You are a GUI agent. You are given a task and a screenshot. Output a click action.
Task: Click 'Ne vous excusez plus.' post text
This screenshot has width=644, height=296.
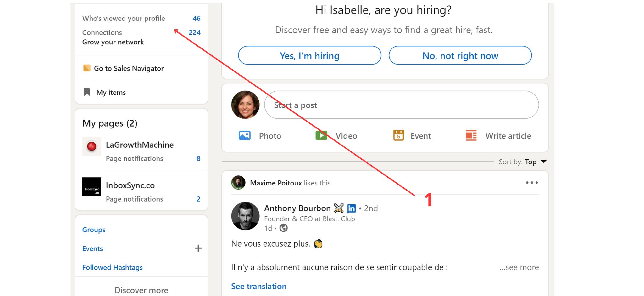click(271, 244)
